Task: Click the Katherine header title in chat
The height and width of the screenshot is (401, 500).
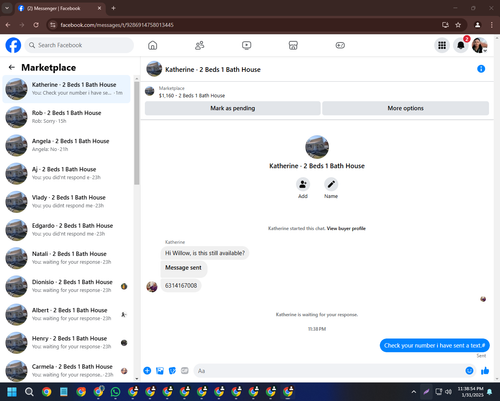Action: pyautogui.click(x=213, y=69)
